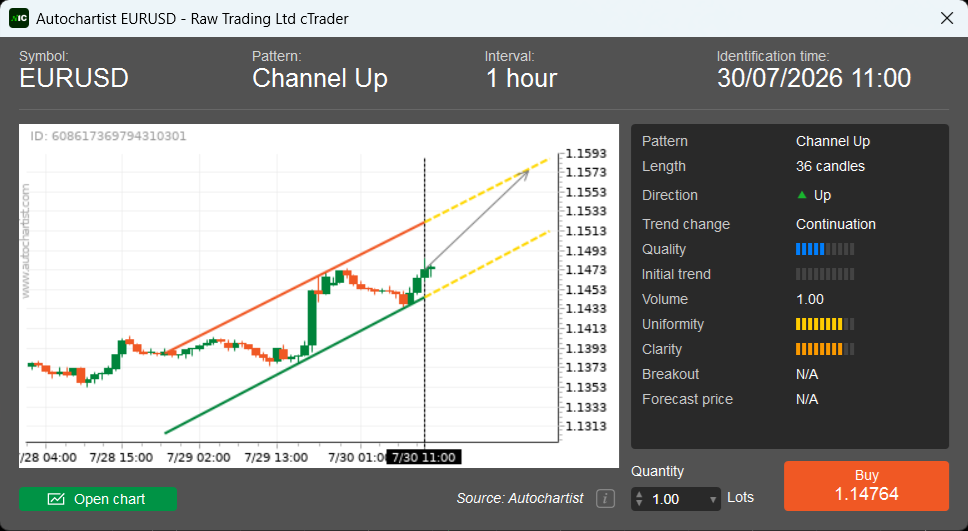The height and width of the screenshot is (531, 968).
Task: Close the Autochartist EURUSD window
Action: (x=947, y=19)
